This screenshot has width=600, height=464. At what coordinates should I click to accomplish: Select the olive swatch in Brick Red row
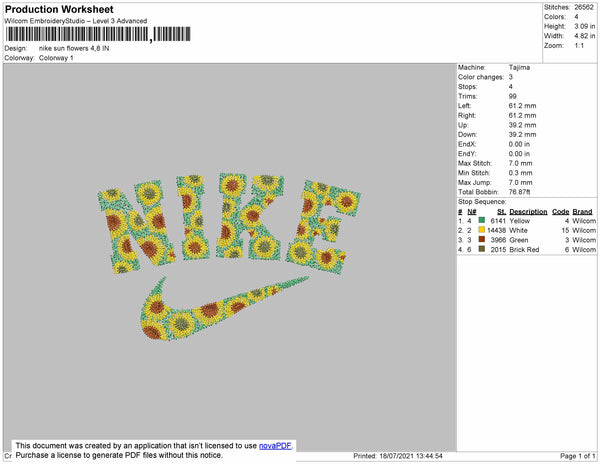tap(481, 249)
